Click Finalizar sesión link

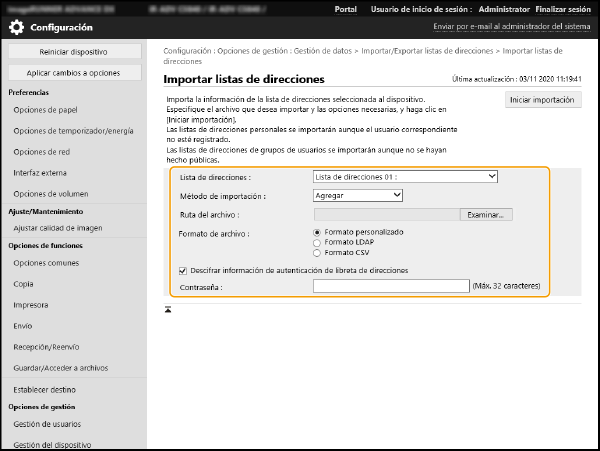coord(564,8)
